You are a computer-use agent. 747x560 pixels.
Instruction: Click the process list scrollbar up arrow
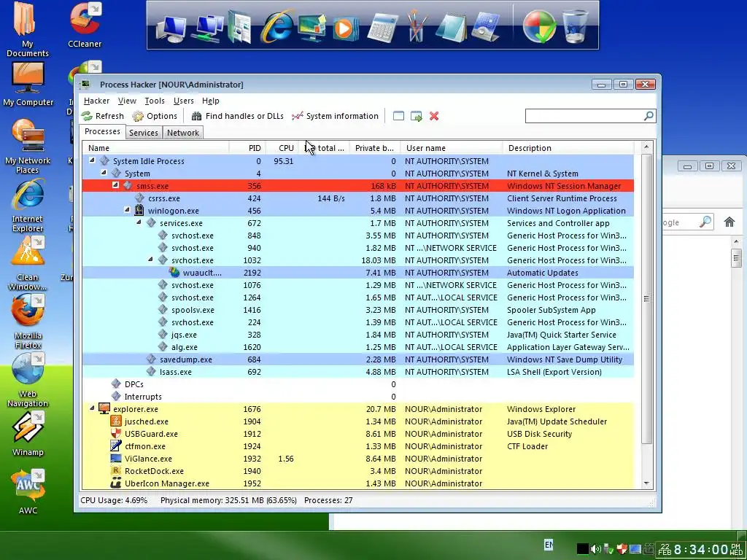646,147
